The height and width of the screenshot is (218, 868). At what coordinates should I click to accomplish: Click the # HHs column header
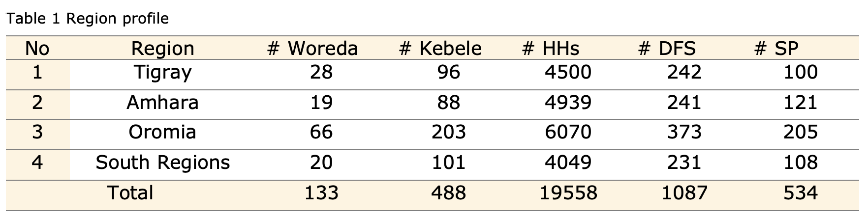click(551, 49)
